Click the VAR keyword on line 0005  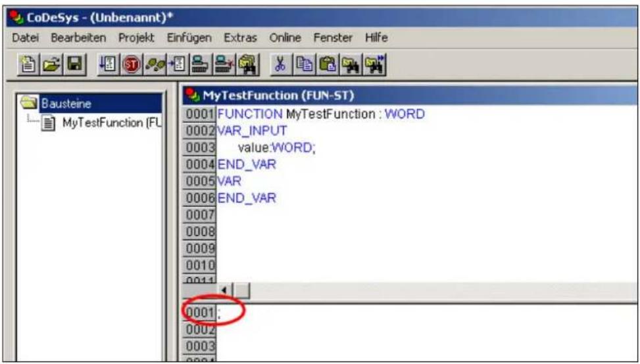pyautogui.click(x=229, y=181)
